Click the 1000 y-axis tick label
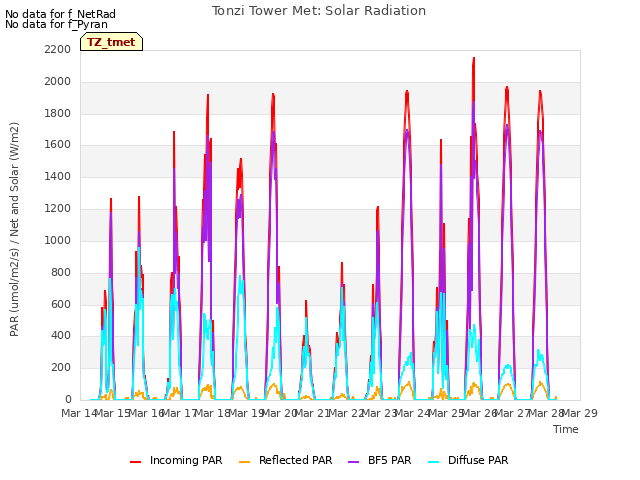 [58, 240]
